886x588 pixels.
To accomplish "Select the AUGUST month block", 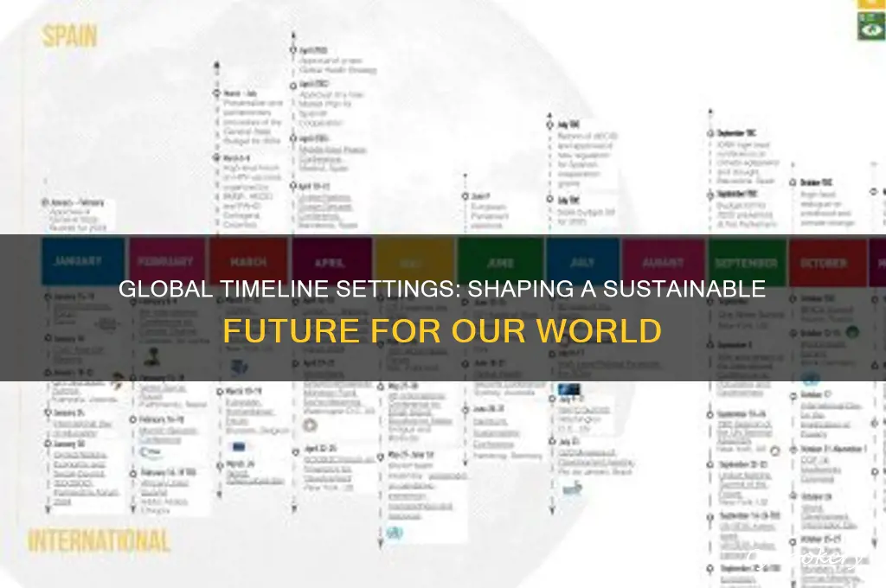I will [664, 261].
